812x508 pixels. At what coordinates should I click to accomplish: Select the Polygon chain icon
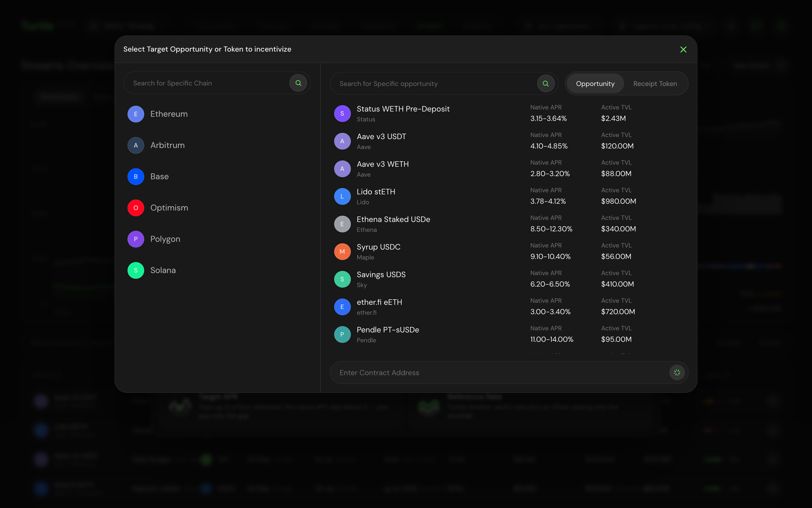pos(136,239)
